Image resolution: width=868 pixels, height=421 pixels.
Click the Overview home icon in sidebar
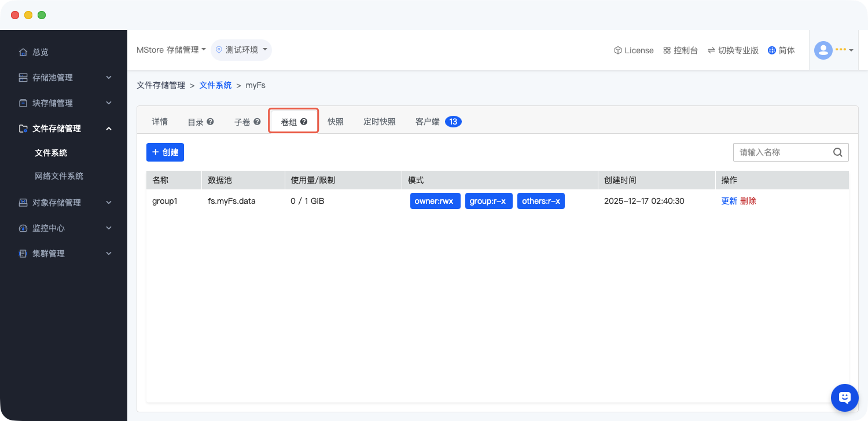pos(23,52)
